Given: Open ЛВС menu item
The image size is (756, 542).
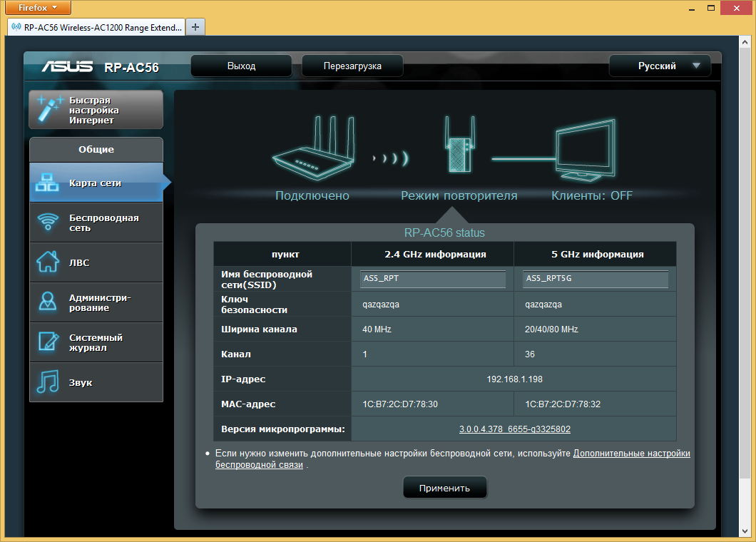Looking at the screenshot, I should [x=96, y=262].
